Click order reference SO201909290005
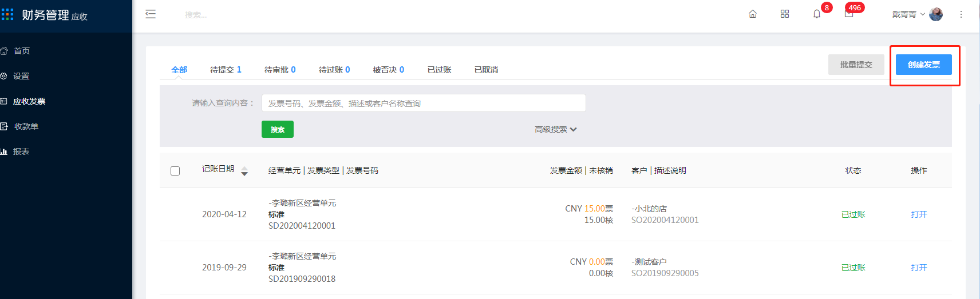This screenshot has width=980, height=299. click(665, 273)
